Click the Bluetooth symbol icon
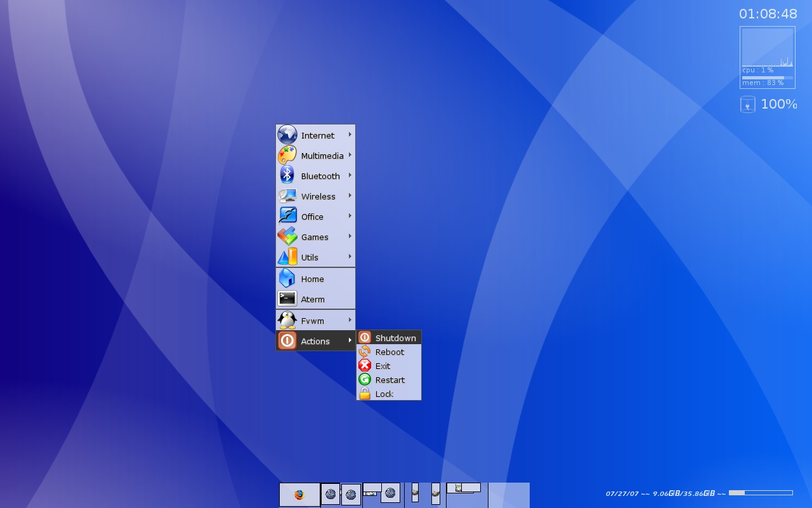The height and width of the screenshot is (508, 812). pyautogui.click(x=287, y=176)
